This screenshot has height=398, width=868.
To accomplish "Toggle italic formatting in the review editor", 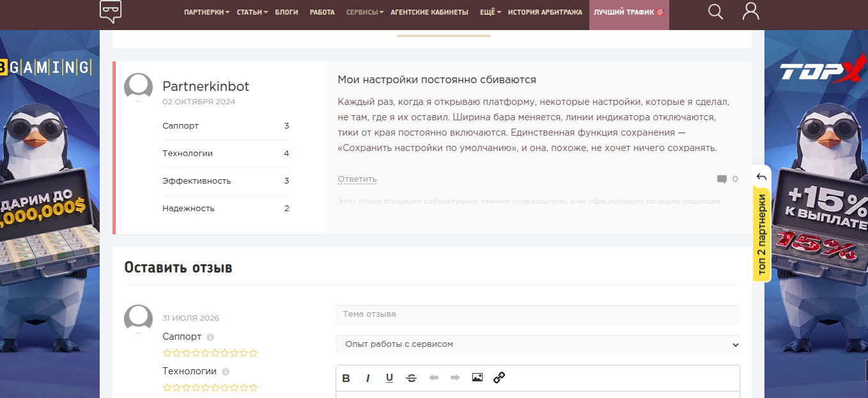I will pyautogui.click(x=368, y=378).
